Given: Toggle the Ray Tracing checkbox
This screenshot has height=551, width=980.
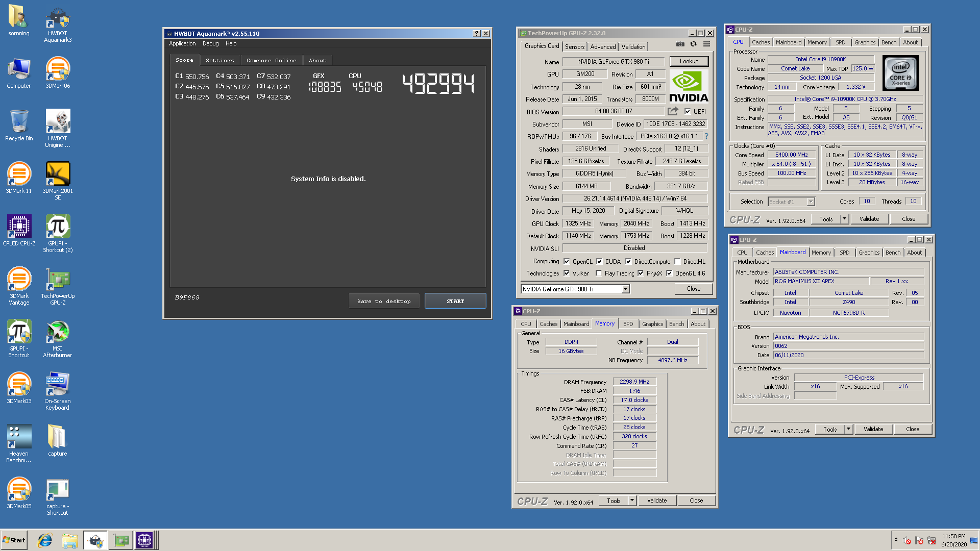Looking at the screenshot, I should [x=599, y=273].
